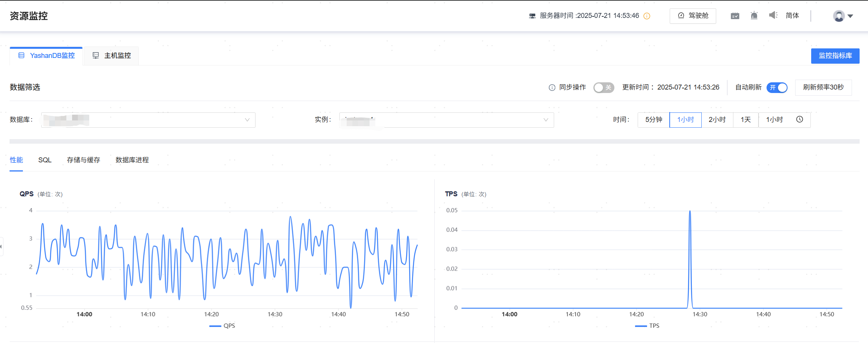Click the speaker announcement icon
868x343 pixels.
773,15
